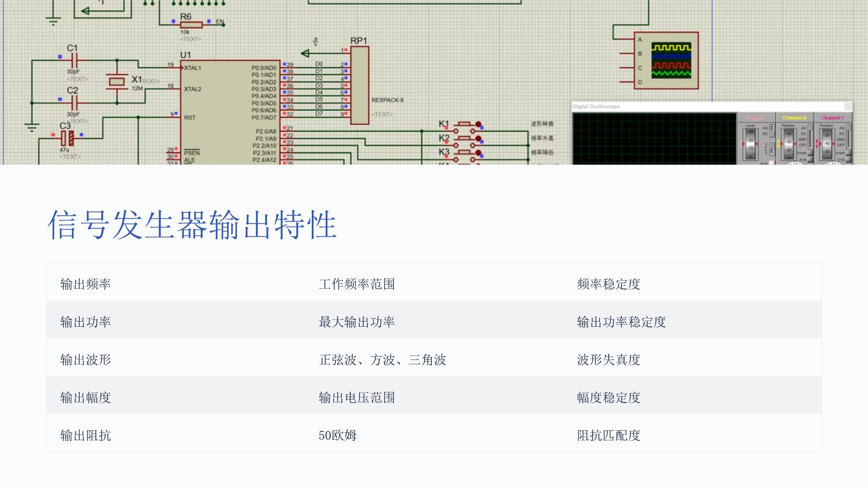Click the ALE pin label on U1
Image resolution: width=868 pixels, height=488 pixels.
point(189,160)
